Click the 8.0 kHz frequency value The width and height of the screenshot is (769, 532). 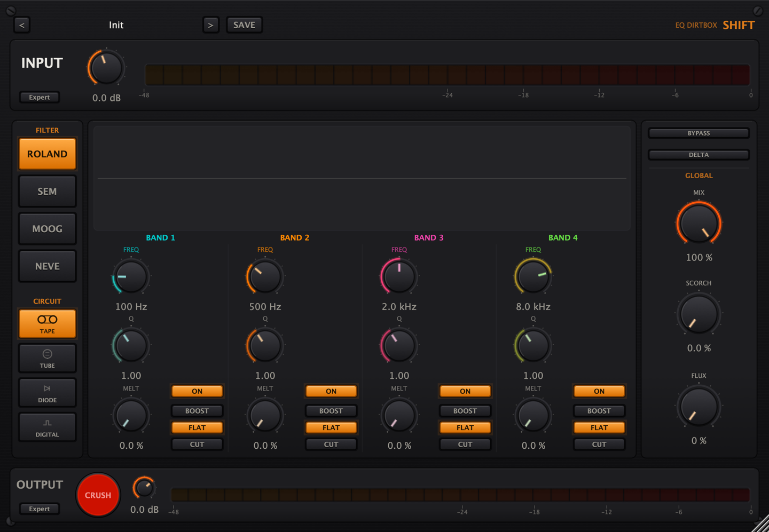coord(533,307)
